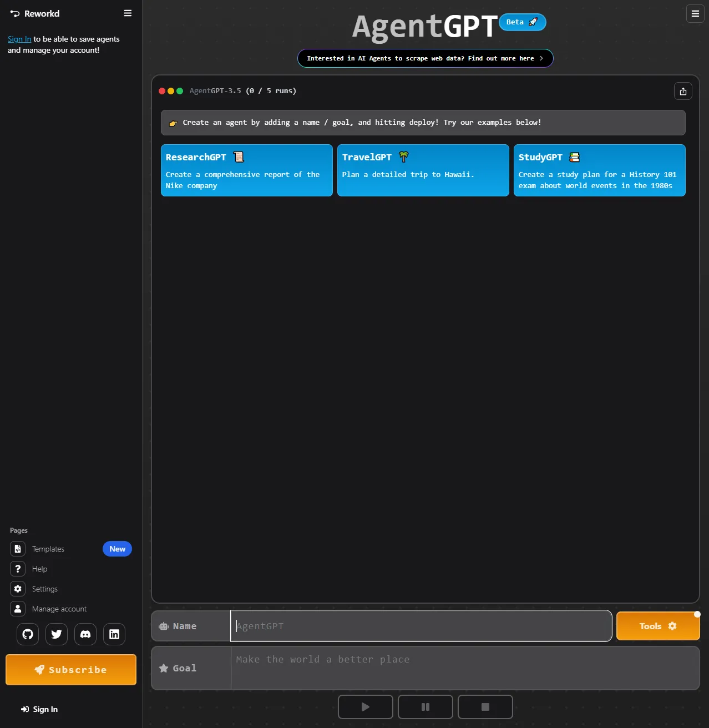The height and width of the screenshot is (728, 709).
Task: Toggle the left sidebar hamburger icon
Action: coord(128,13)
